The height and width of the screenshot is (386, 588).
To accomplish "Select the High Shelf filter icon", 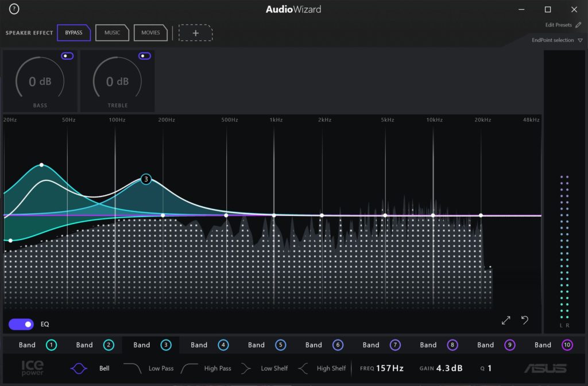I will (x=303, y=368).
